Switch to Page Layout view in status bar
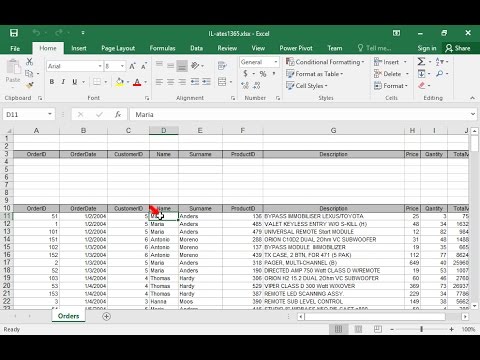The image size is (480, 360). pos(358,329)
